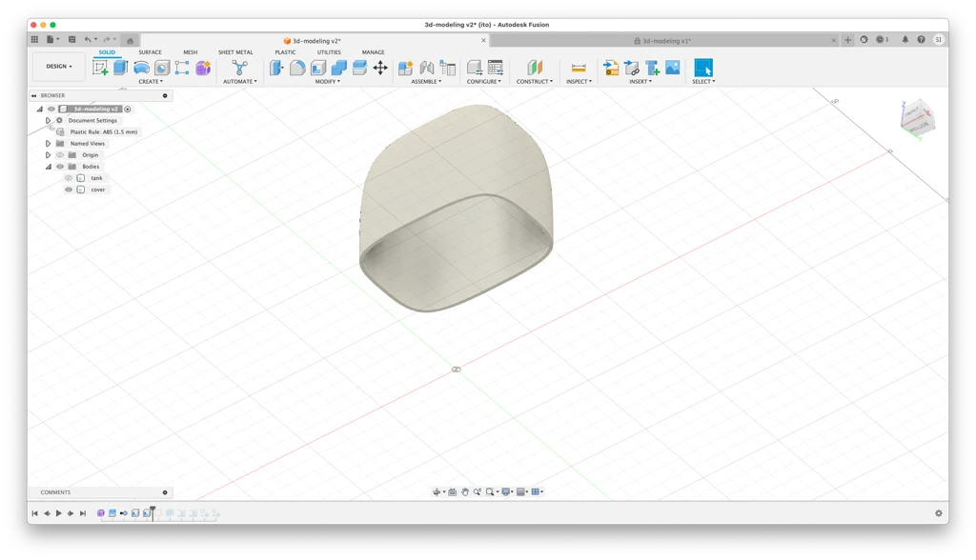Save the document with the Save icon

click(x=72, y=40)
